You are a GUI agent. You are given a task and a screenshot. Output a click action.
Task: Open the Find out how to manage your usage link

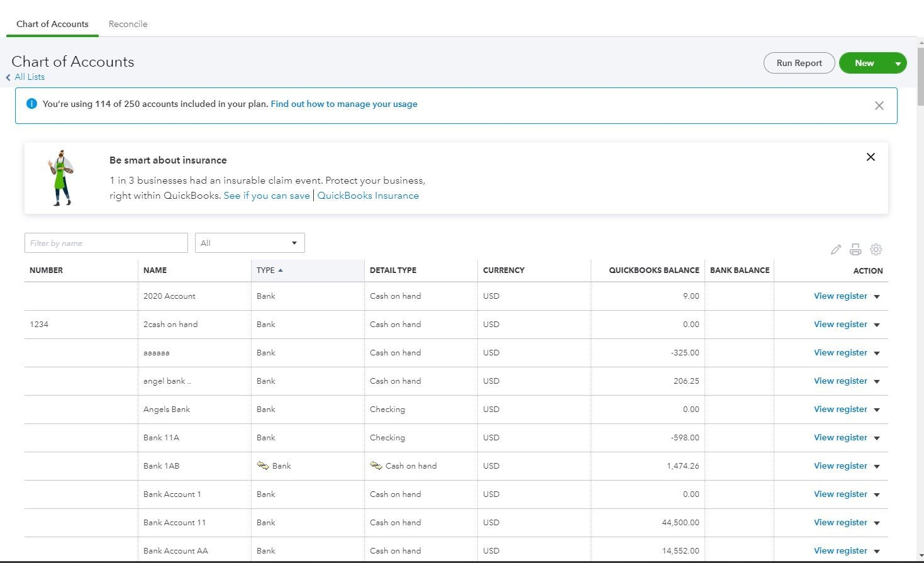click(x=343, y=104)
